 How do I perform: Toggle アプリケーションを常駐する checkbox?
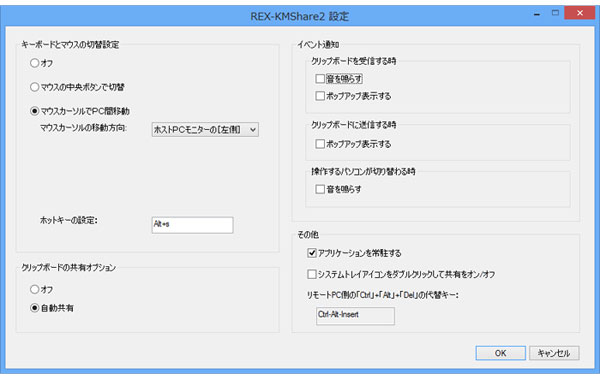312,253
